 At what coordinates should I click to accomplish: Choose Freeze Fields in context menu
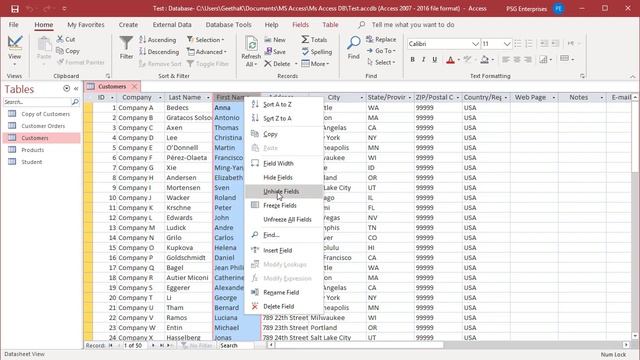click(283, 205)
